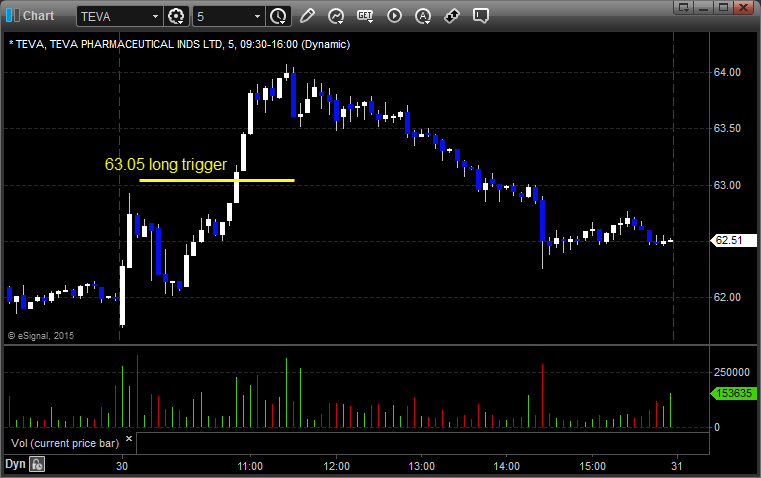Click the 12:00 time axis label
Viewport: 761px width, 478px height.
click(x=336, y=466)
